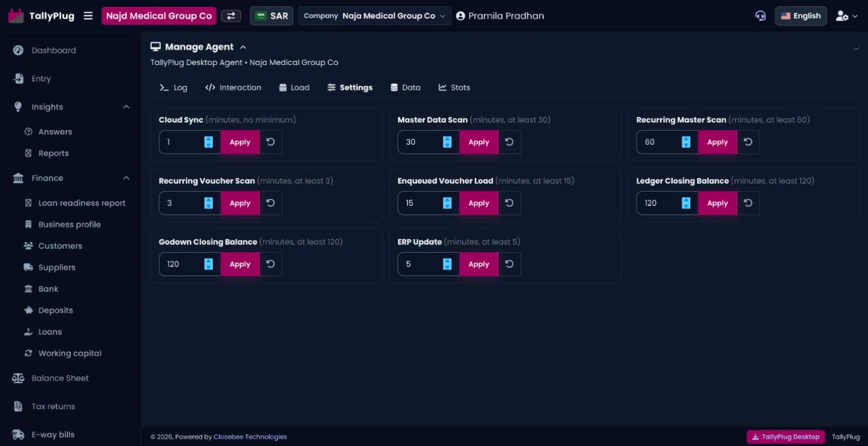Adjust the ERP Update spinner arrows
Image resolution: width=868 pixels, height=446 pixels.
tap(447, 264)
